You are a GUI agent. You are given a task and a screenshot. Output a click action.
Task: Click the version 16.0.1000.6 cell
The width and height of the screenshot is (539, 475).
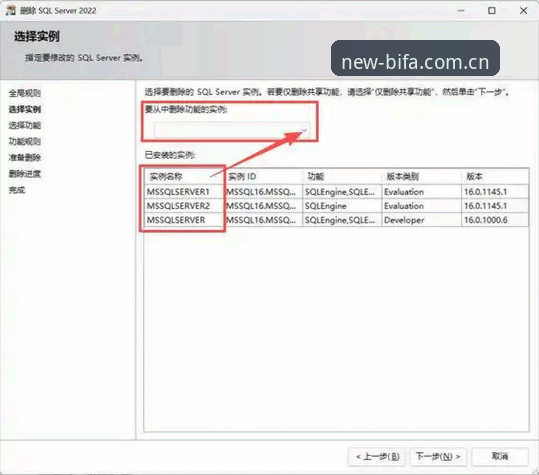click(495, 220)
